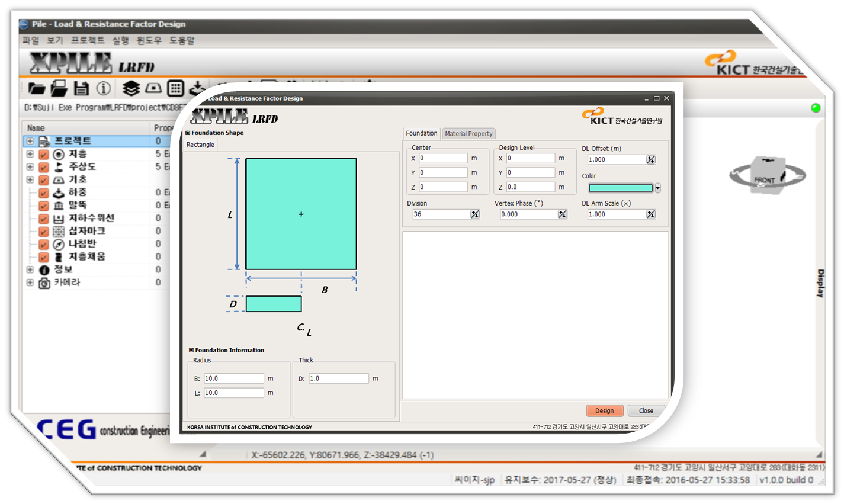Uncheck the 말뚝 checkbox
The image size is (844, 504).
point(44,206)
